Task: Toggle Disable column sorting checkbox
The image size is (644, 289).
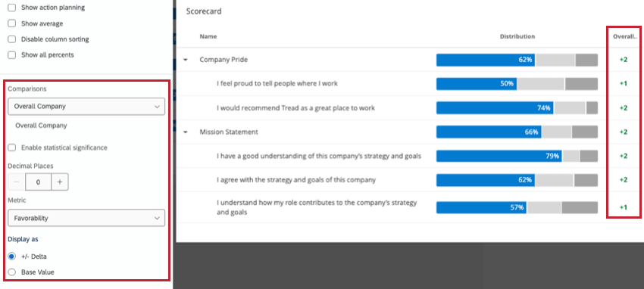Action: point(12,39)
